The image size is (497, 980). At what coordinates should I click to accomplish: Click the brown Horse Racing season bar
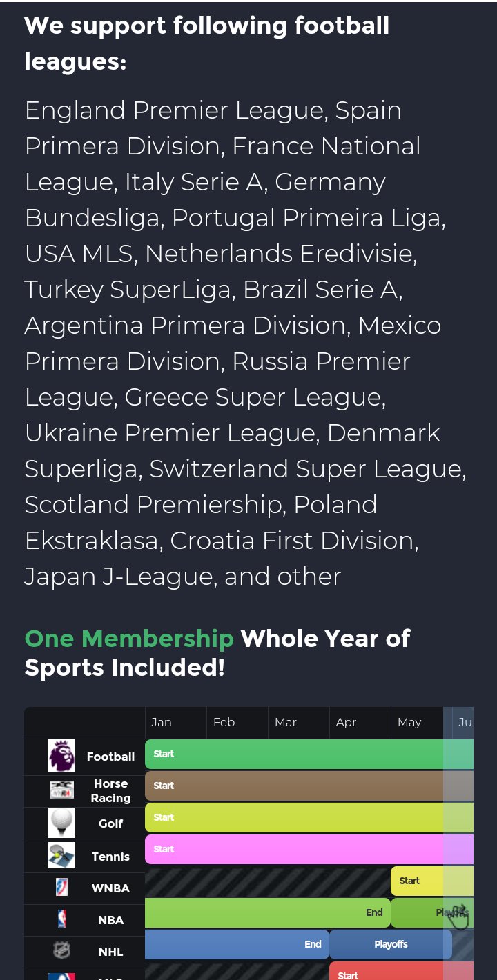click(x=297, y=786)
